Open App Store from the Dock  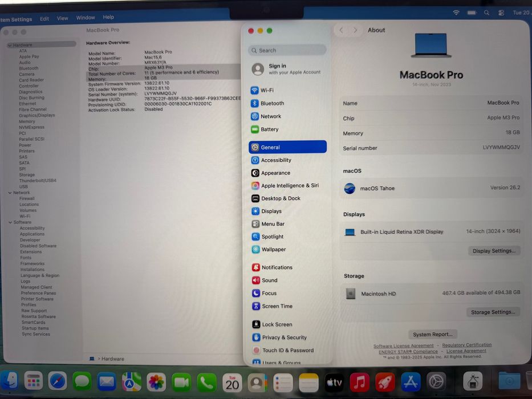(411, 382)
